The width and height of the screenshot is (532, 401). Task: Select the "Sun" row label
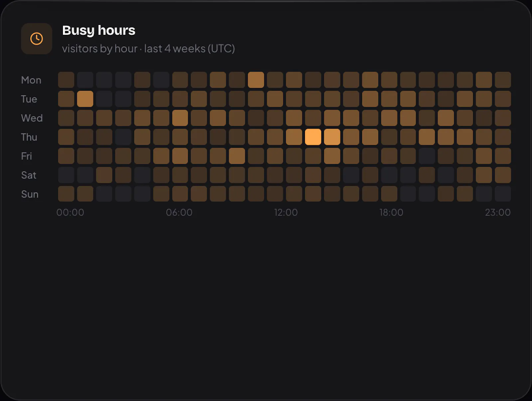click(30, 194)
